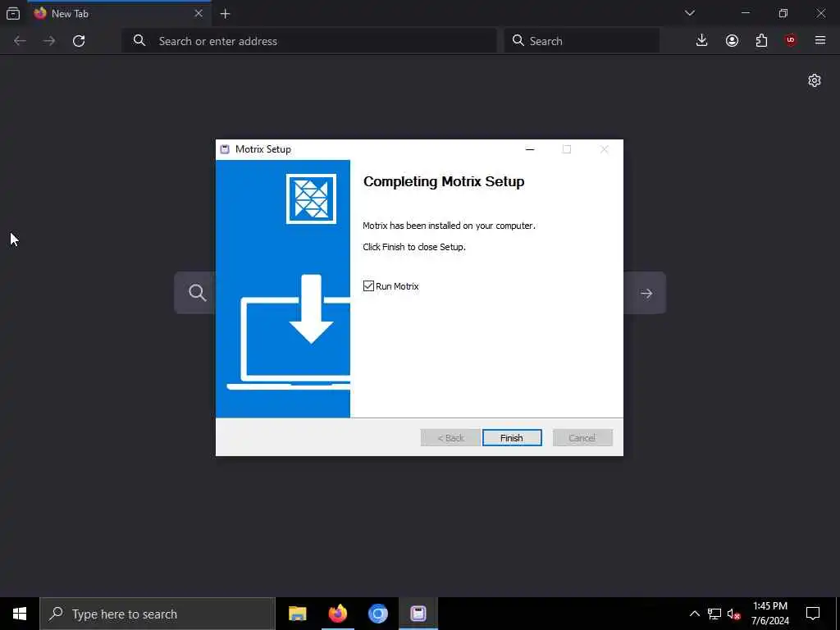Open a new tab with the plus button
Image resolution: width=840 pixels, height=630 pixels.
coord(225,14)
